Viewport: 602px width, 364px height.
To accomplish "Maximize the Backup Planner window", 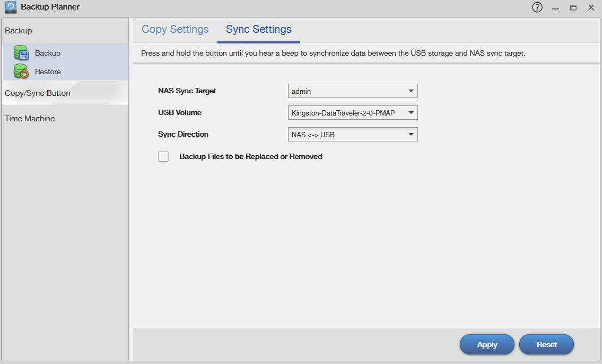I will click(573, 7).
